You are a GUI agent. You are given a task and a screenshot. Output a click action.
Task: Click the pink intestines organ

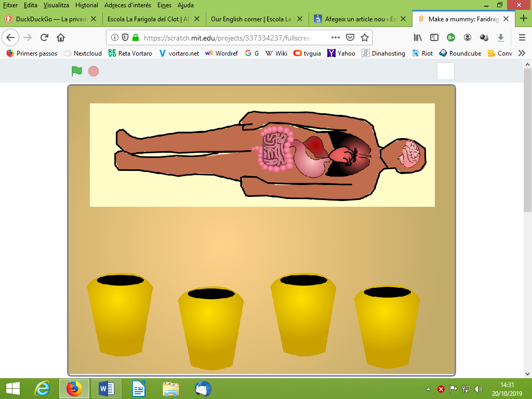click(273, 150)
